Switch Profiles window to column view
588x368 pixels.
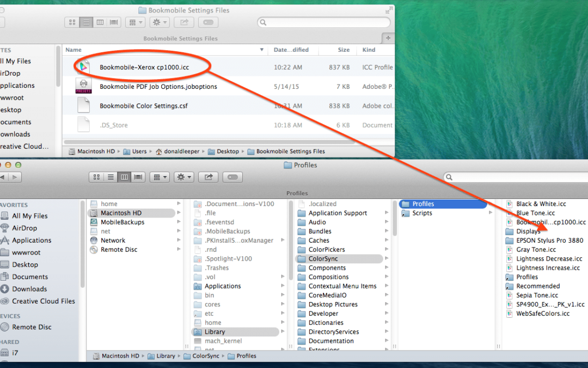tap(124, 177)
